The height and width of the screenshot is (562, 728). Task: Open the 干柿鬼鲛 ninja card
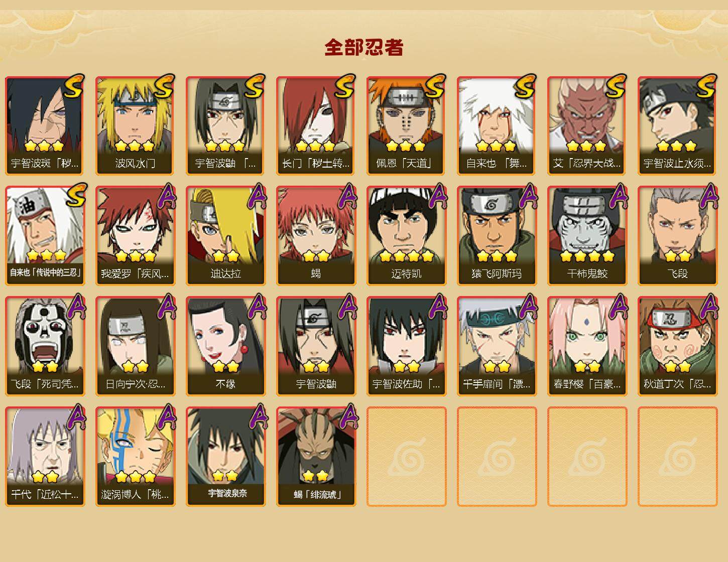click(587, 236)
